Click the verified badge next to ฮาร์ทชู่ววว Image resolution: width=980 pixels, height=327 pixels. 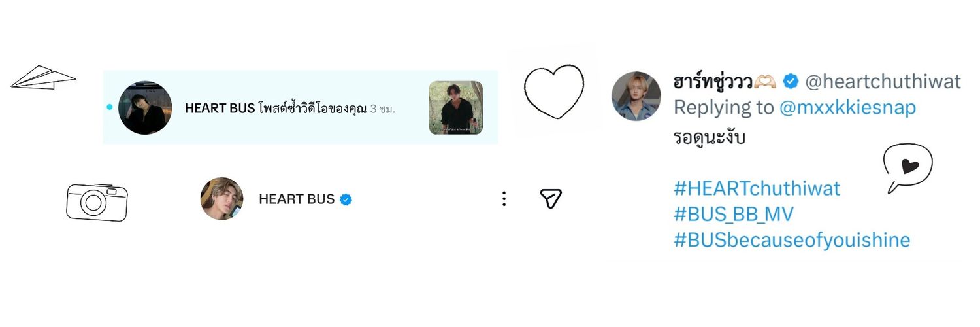pyautogui.click(x=790, y=82)
